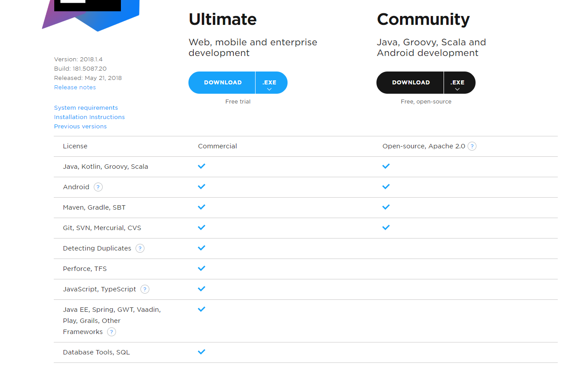Image resolution: width=588 pixels, height=374 pixels.
Task: Open the Previous versions link
Action: point(80,127)
